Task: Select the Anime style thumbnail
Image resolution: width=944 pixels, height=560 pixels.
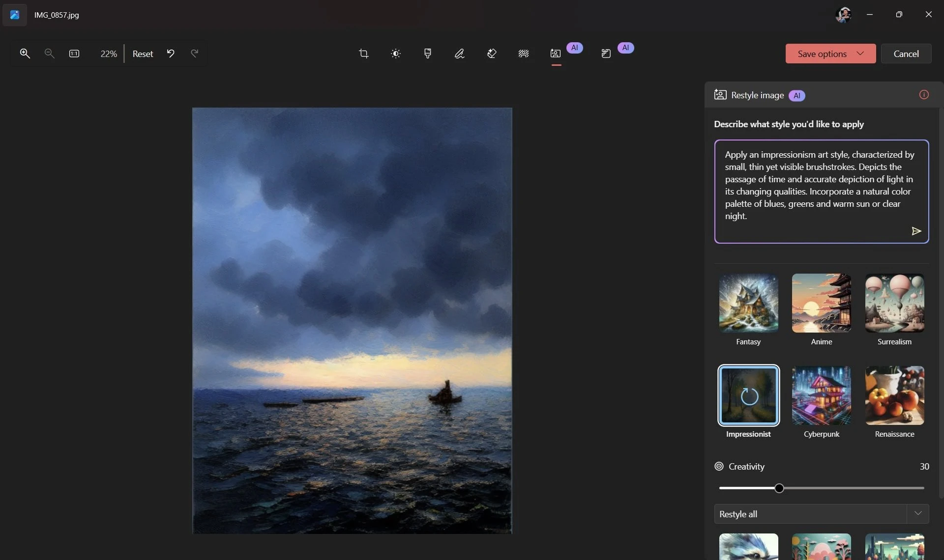Action: [x=821, y=303]
